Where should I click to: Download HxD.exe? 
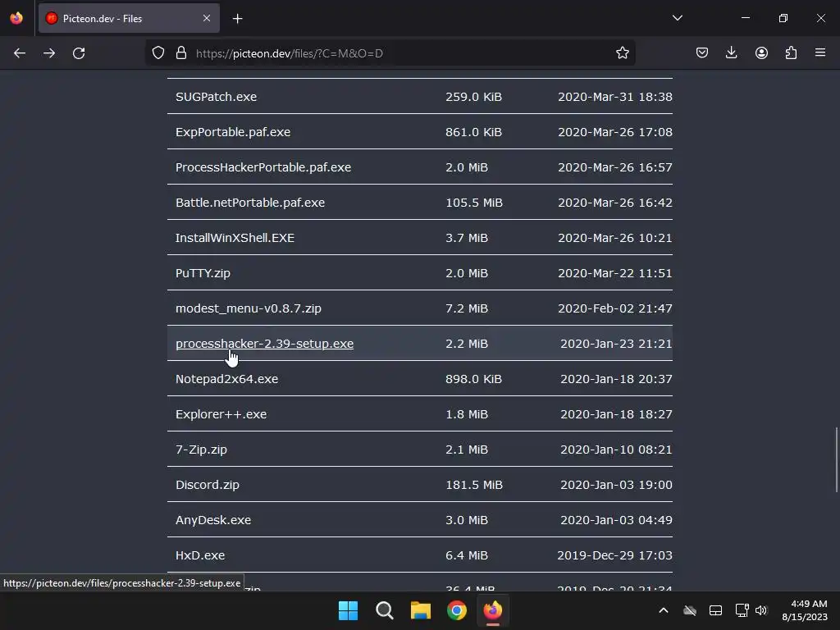[x=200, y=555]
